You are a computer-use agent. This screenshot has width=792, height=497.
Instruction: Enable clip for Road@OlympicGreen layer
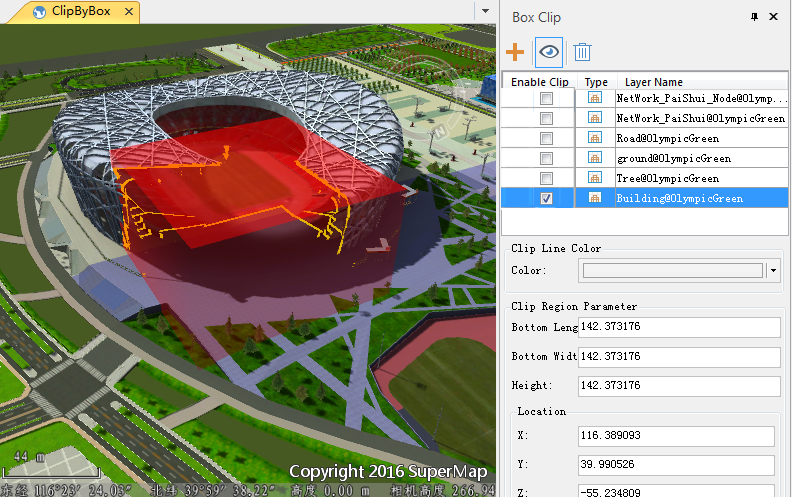tap(546, 138)
